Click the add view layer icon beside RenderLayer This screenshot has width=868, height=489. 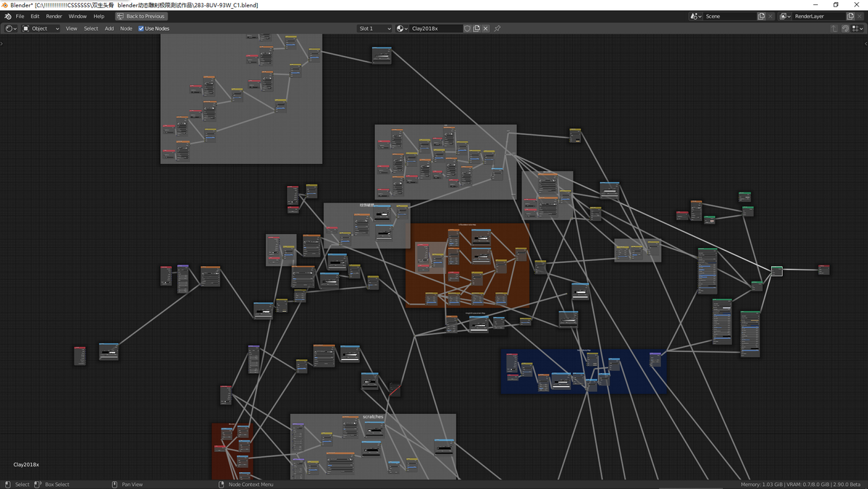pyautogui.click(x=851, y=17)
